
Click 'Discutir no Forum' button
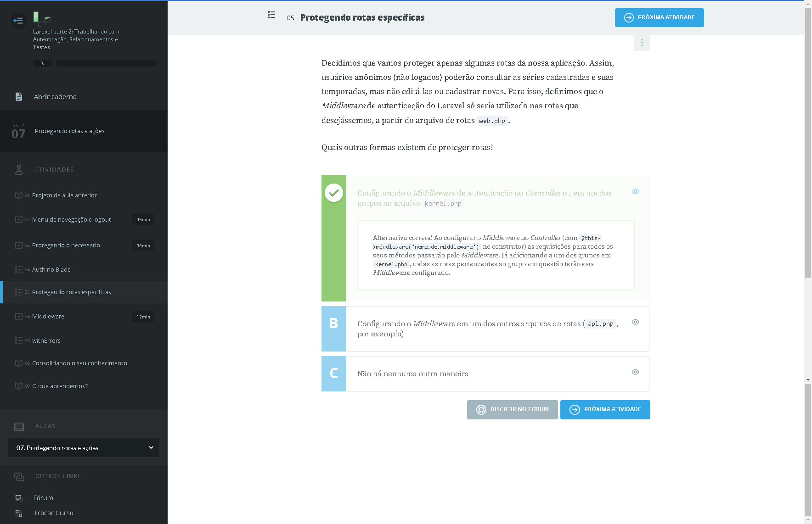pyautogui.click(x=512, y=409)
